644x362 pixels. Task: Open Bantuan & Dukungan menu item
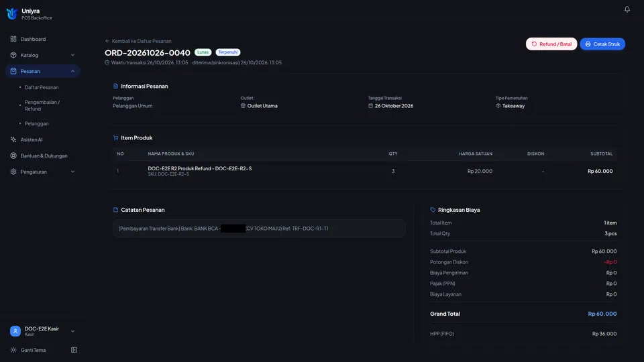43,156
